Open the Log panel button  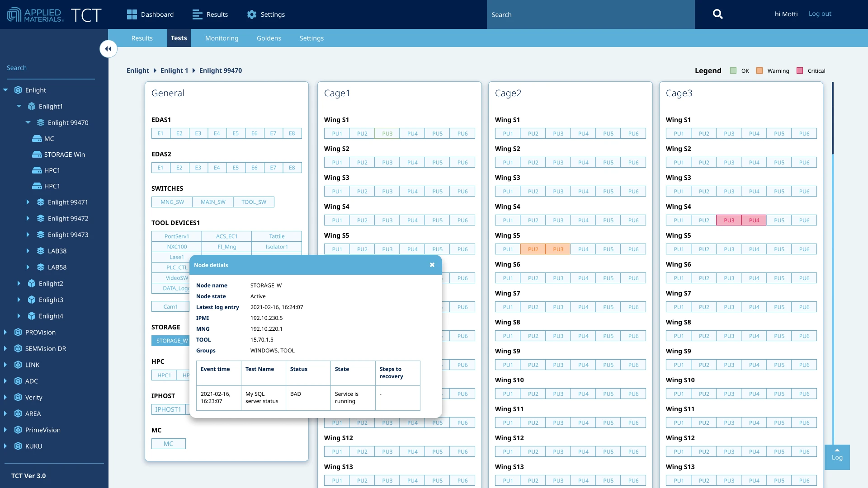837,457
